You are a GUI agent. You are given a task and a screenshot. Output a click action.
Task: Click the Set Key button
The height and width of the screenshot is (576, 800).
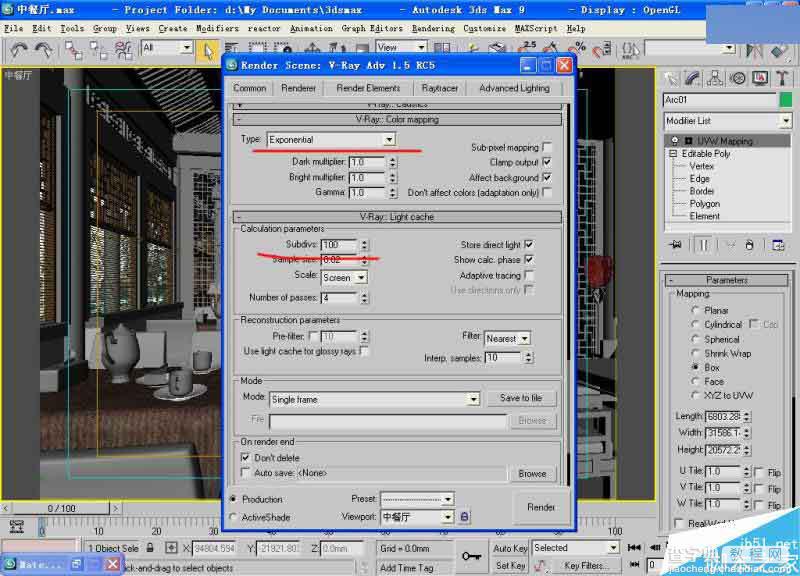(x=510, y=565)
